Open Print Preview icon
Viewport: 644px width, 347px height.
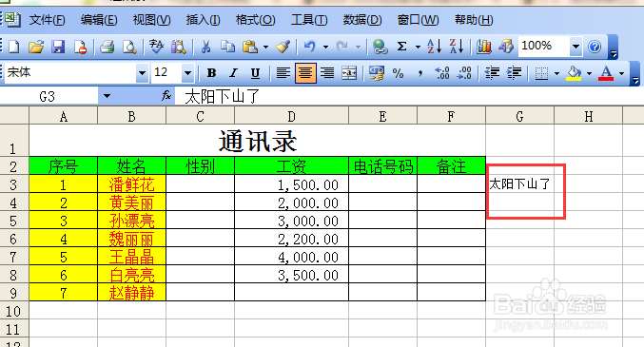(x=129, y=47)
